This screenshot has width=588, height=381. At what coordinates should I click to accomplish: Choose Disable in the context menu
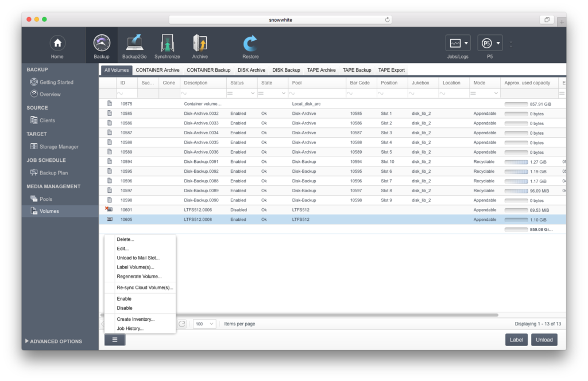(x=125, y=308)
